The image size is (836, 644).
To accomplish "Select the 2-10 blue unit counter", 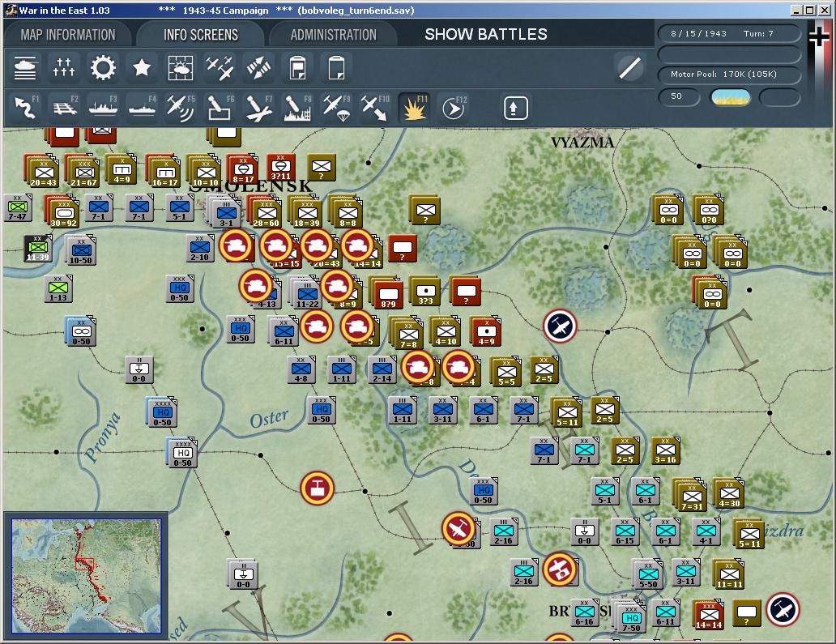I will coord(200,248).
